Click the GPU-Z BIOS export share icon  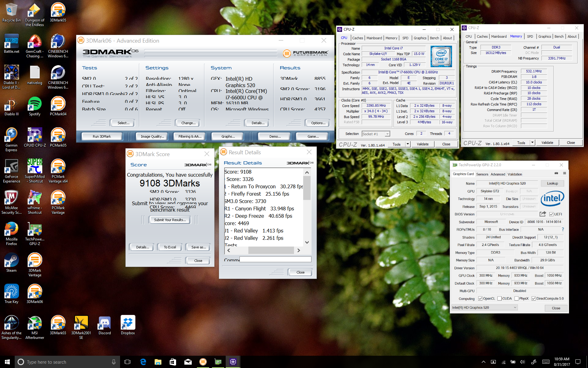[543, 214]
